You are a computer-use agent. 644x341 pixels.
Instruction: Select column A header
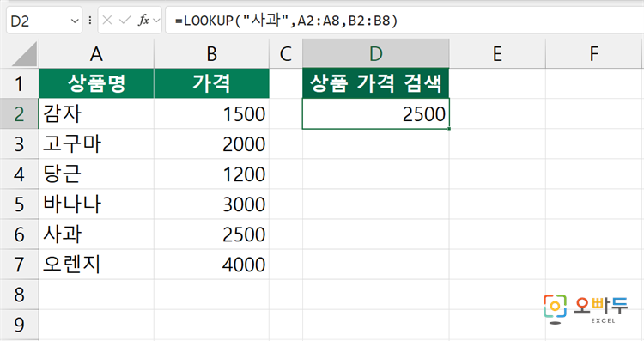[x=96, y=54]
